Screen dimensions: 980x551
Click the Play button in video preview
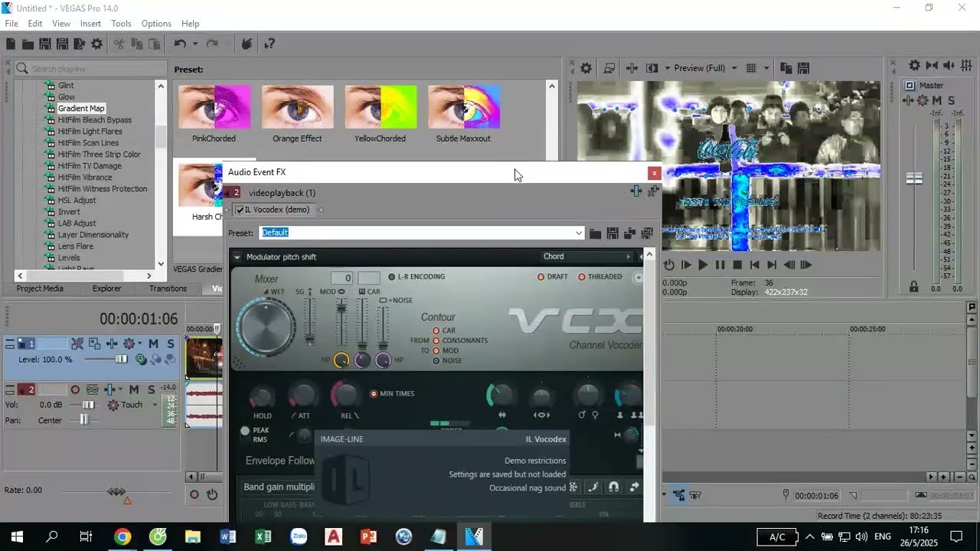[x=703, y=265]
